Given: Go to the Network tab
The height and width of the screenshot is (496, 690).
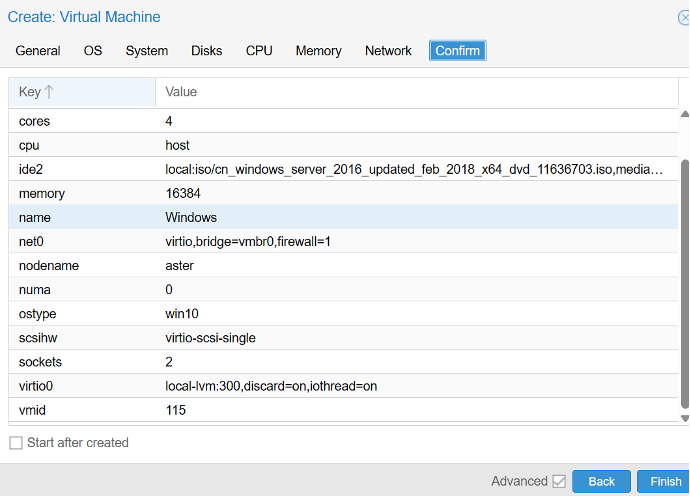Looking at the screenshot, I should click(388, 51).
